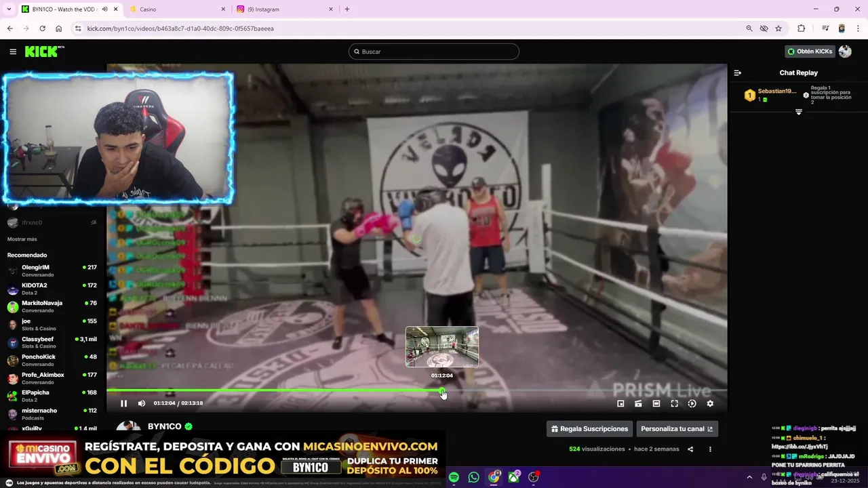Open WhatsApp from the taskbar
This screenshot has width=868, height=488.
(473, 477)
